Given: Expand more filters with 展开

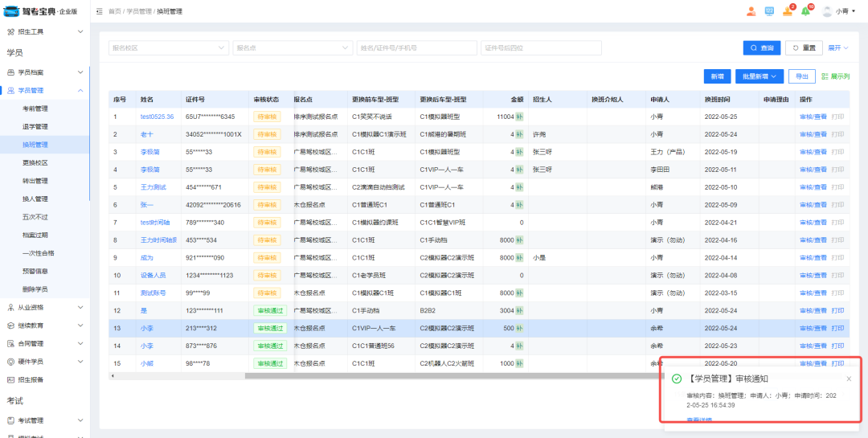Looking at the screenshot, I should [x=838, y=48].
